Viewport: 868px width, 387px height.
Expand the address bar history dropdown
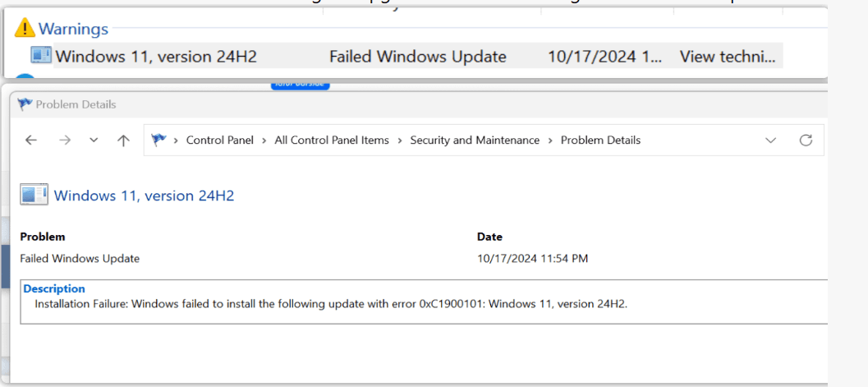[x=770, y=141]
